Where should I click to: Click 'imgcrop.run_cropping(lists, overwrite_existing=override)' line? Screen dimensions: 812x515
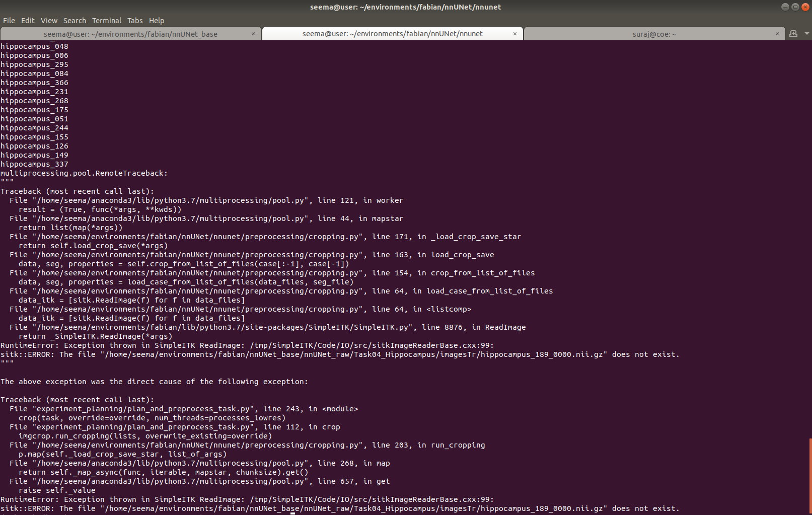coord(145,436)
